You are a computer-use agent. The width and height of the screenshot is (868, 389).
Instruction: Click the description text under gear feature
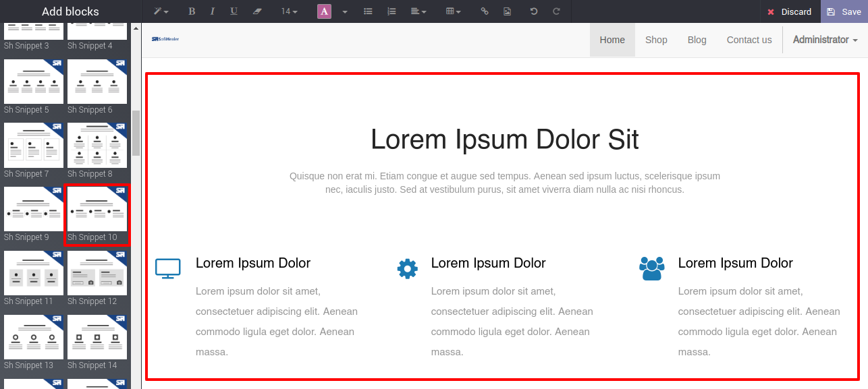click(512, 322)
